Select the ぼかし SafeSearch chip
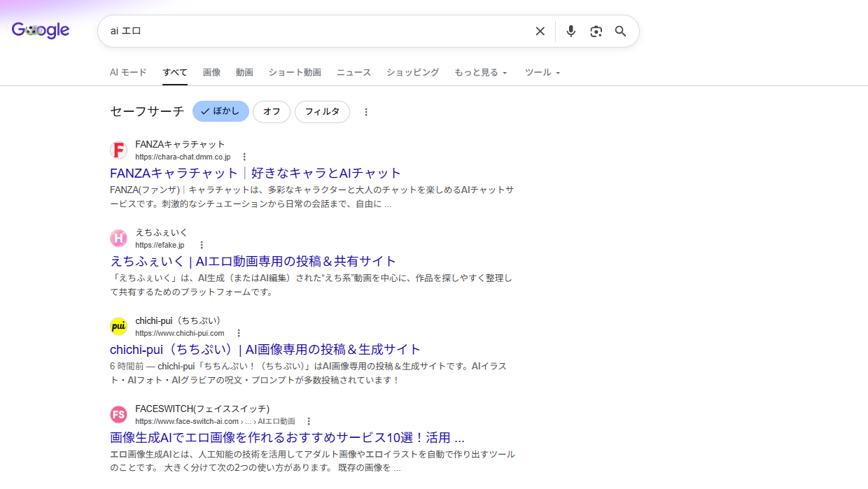868x489 pixels. pyautogui.click(x=220, y=111)
